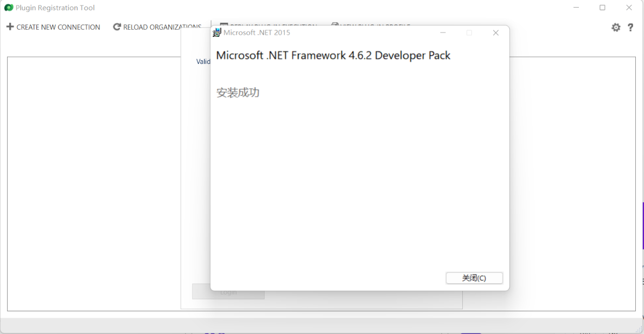Click the plus icon beside CREATE NEW CONNECTION
The width and height of the screenshot is (644, 334).
click(x=10, y=27)
